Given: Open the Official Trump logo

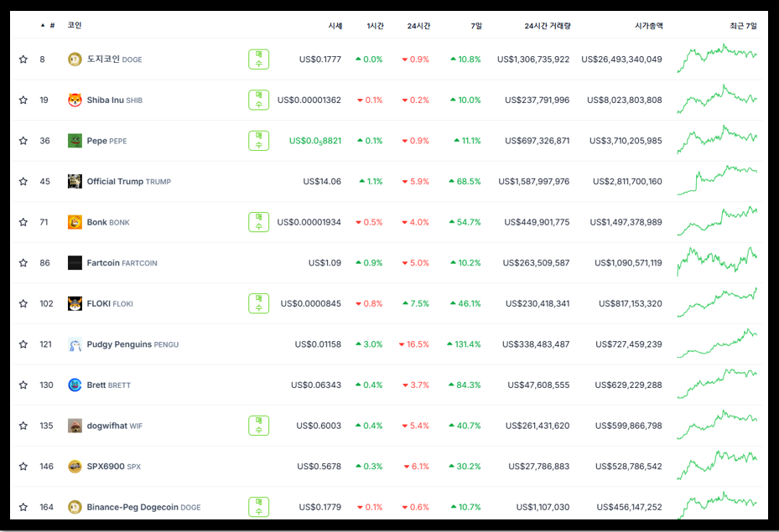Looking at the screenshot, I should tap(75, 182).
